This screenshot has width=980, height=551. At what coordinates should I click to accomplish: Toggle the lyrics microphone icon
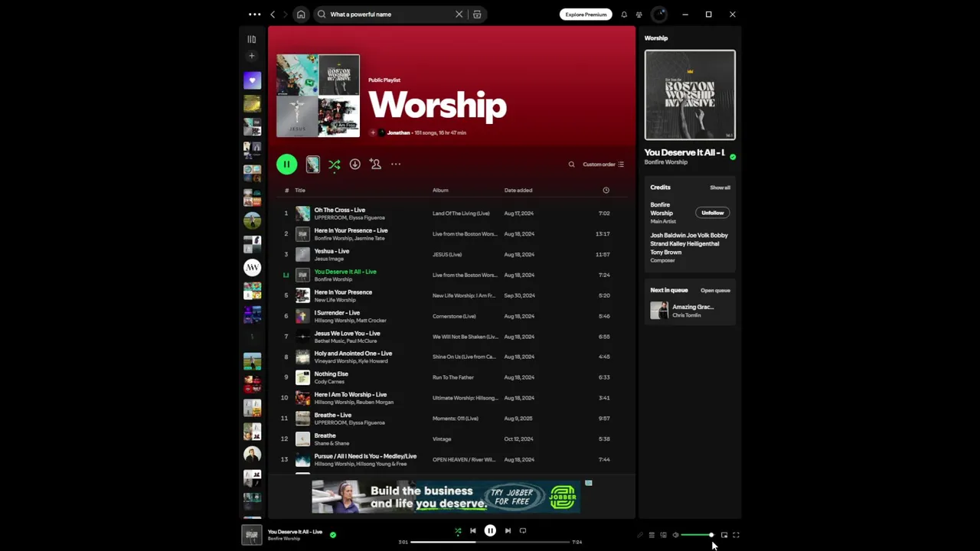640,535
